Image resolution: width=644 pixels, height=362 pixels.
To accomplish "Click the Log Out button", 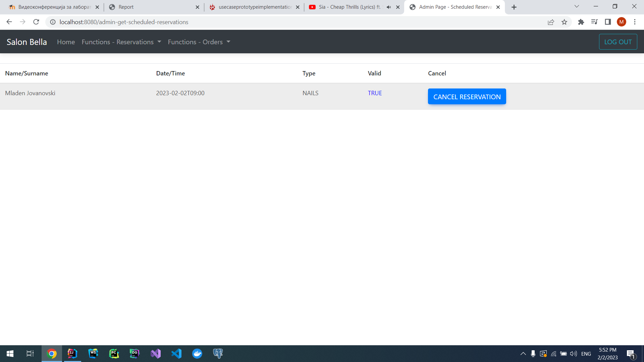I will pyautogui.click(x=618, y=42).
